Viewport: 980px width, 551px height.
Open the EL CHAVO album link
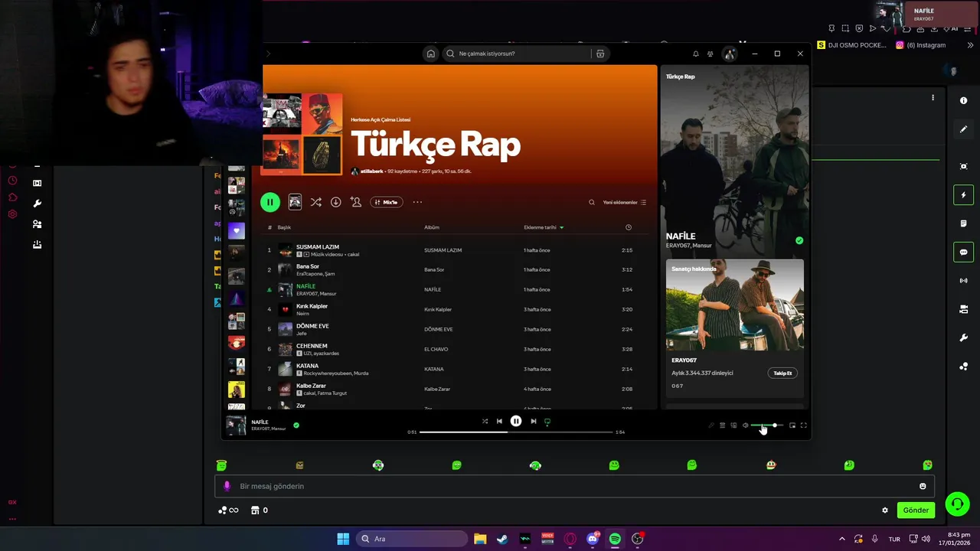pos(436,350)
